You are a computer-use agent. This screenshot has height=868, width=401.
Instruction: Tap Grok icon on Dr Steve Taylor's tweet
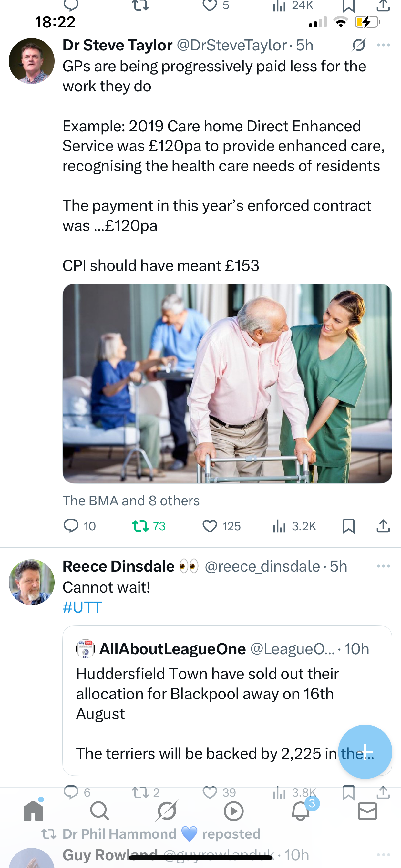[358, 45]
